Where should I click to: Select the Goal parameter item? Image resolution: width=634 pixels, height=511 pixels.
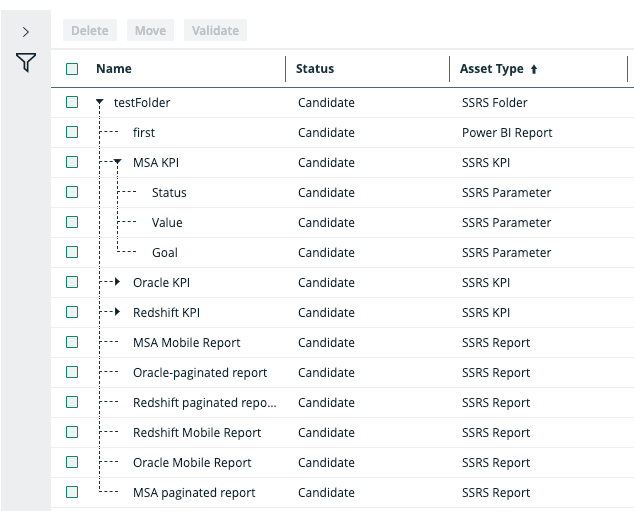tap(165, 252)
